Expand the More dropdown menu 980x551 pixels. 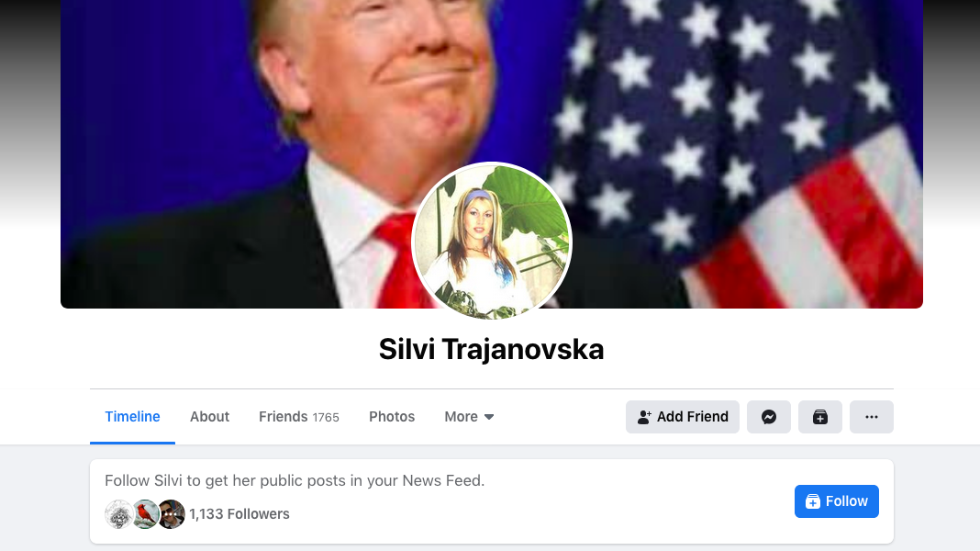tap(469, 417)
